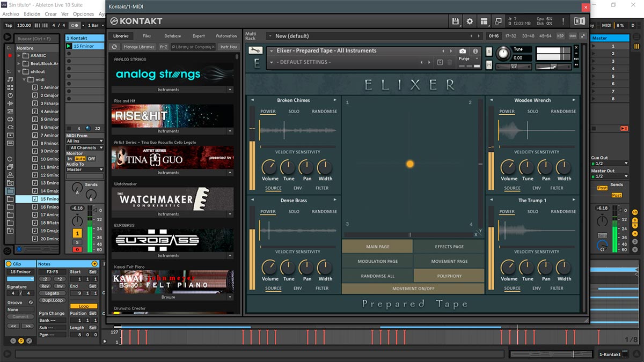The height and width of the screenshot is (362, 644).
Task: Open Audio Effects category in browser sidebar
Action: [x=10, y=104]
